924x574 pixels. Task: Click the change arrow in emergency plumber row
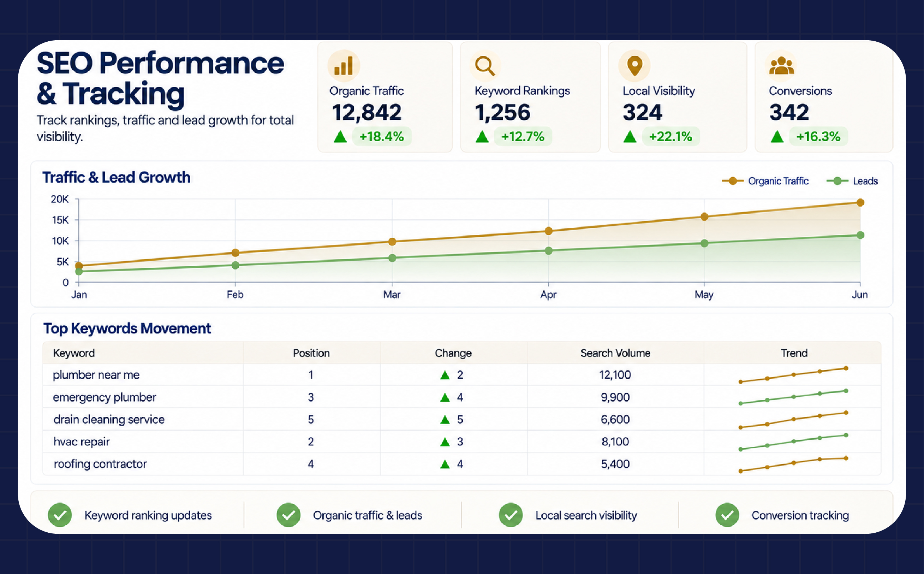pos(445,397)
